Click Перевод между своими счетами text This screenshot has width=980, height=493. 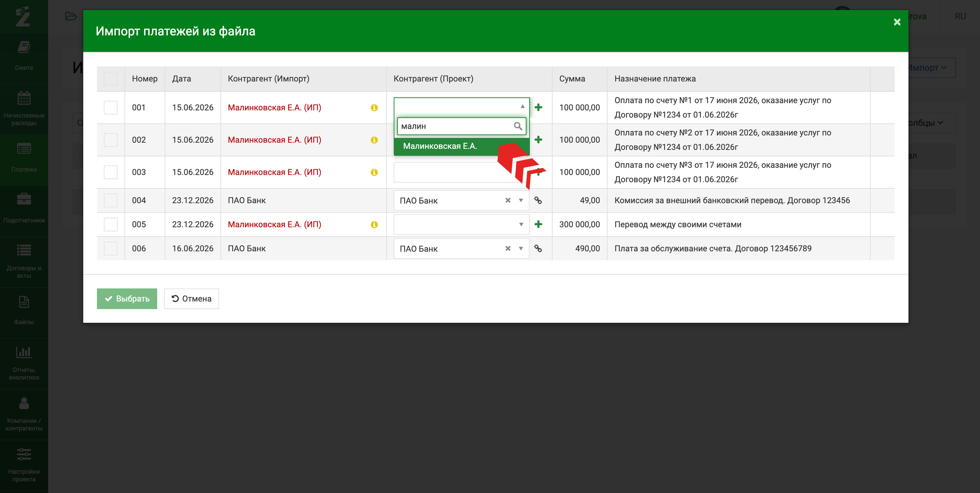tap(678, 224)
